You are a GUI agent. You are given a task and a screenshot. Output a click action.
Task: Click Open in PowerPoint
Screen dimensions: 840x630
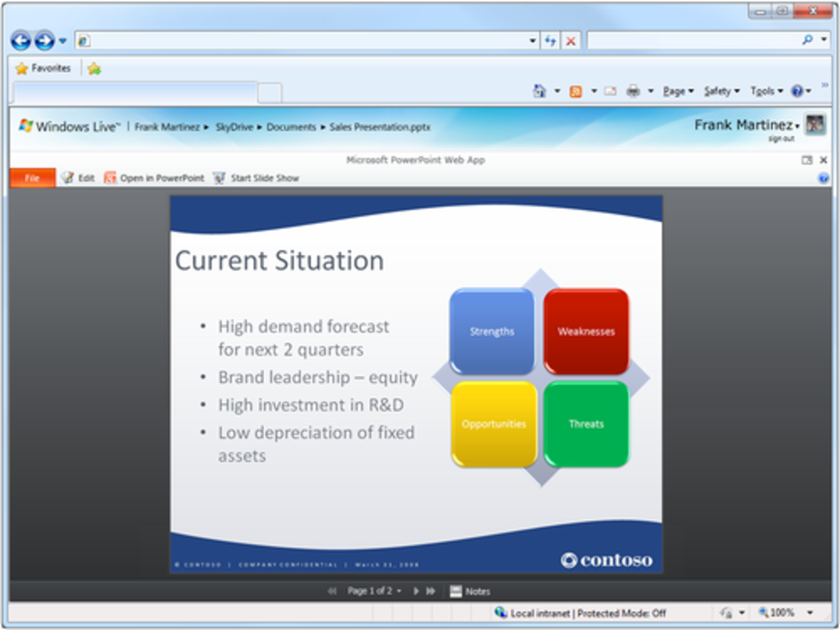(154, 178)
